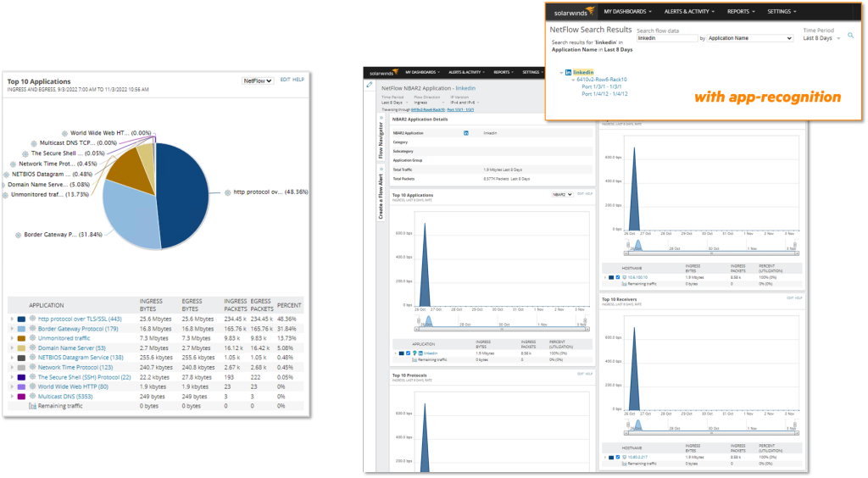This screenshot has height=478, width=868.
Task: Open My Dashboards menu in the NBAR2 Application window
Action: click(422, 73)
